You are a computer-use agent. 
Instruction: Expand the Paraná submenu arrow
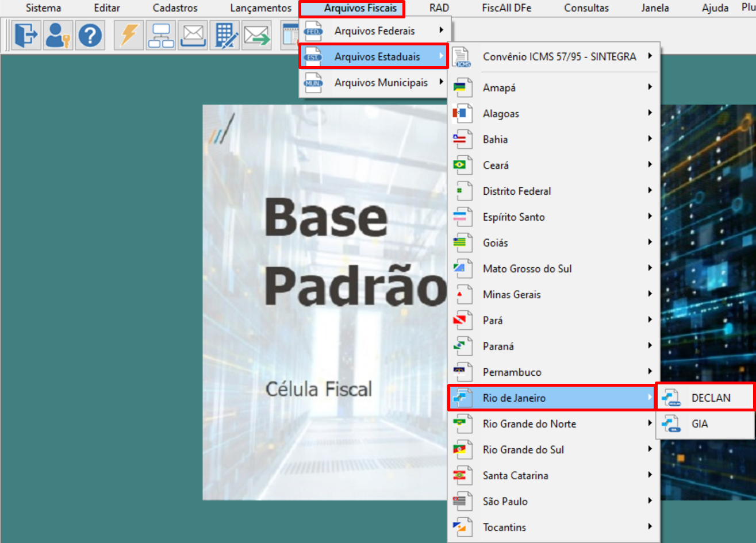[x=650, y=345]
